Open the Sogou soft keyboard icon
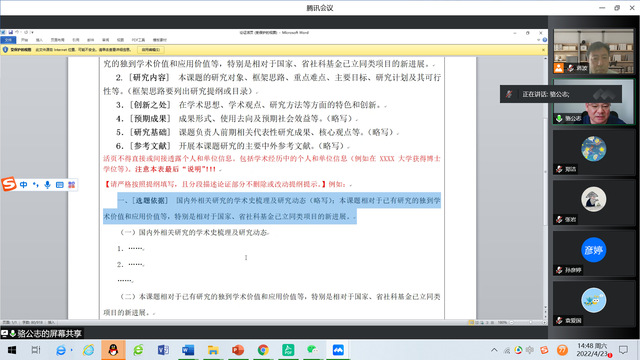The height and width of the screenshot is (360, 640). click(x=60, y=185)
